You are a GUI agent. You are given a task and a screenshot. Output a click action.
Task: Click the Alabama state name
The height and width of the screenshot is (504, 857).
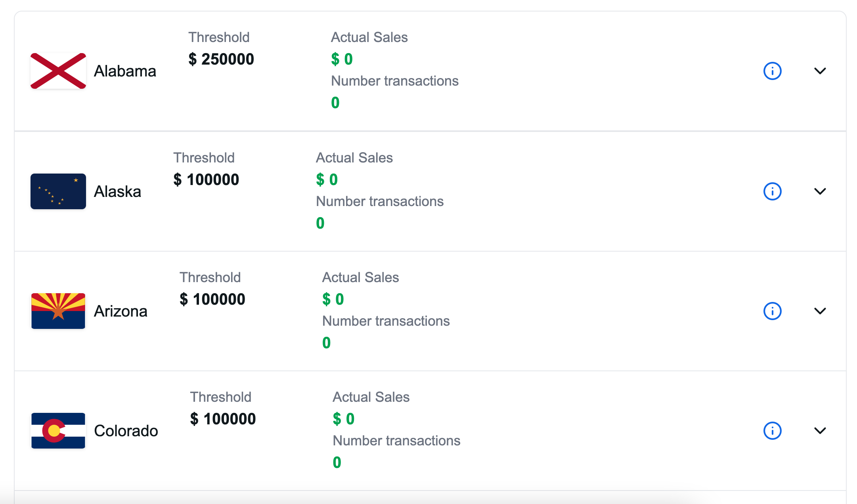click(x=125, y=71)
